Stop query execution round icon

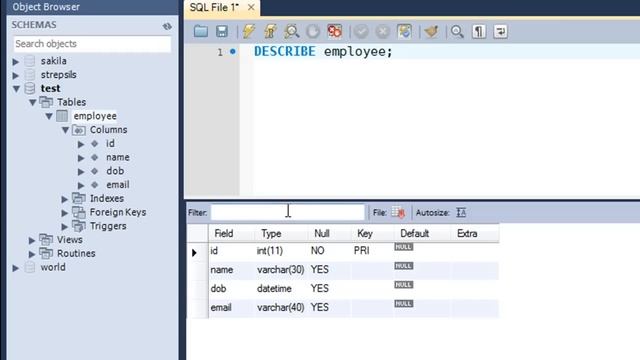pyautogui.click(x=313, y=31)
